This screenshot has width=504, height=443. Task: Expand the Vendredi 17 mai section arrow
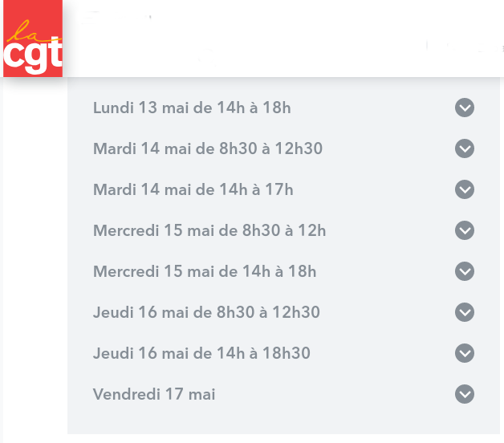pos(465,394)
